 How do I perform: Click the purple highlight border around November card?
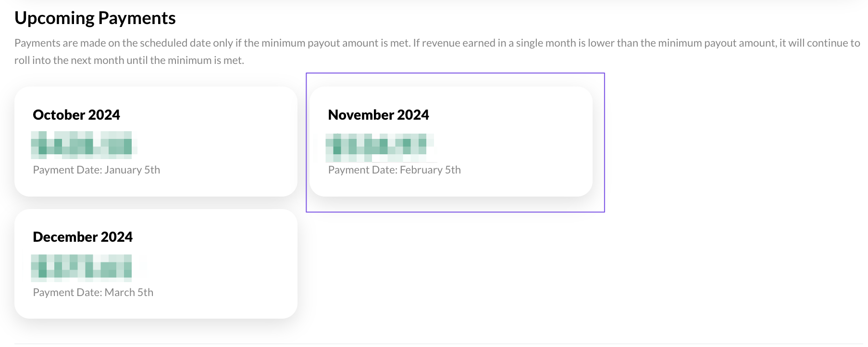click(604, 144)
